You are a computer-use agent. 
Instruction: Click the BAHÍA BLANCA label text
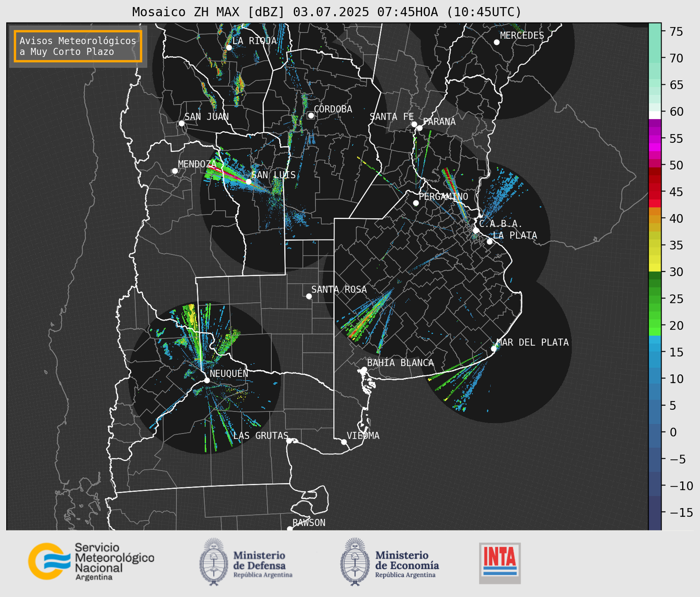click(x=400, y=363)
